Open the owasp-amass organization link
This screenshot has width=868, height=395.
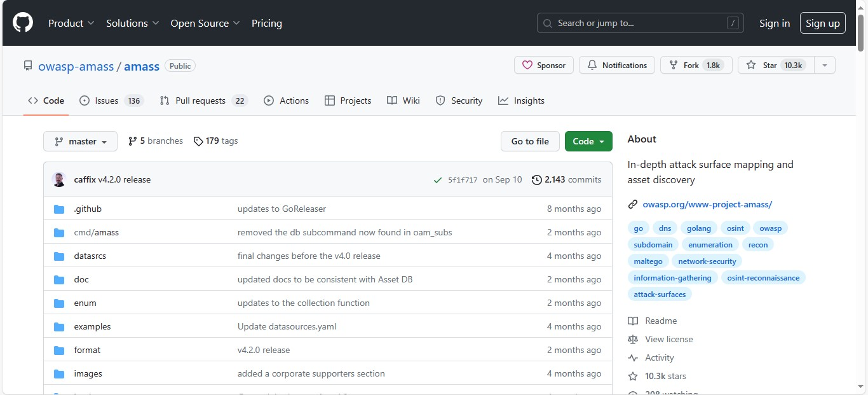click(x=76, y=66)
